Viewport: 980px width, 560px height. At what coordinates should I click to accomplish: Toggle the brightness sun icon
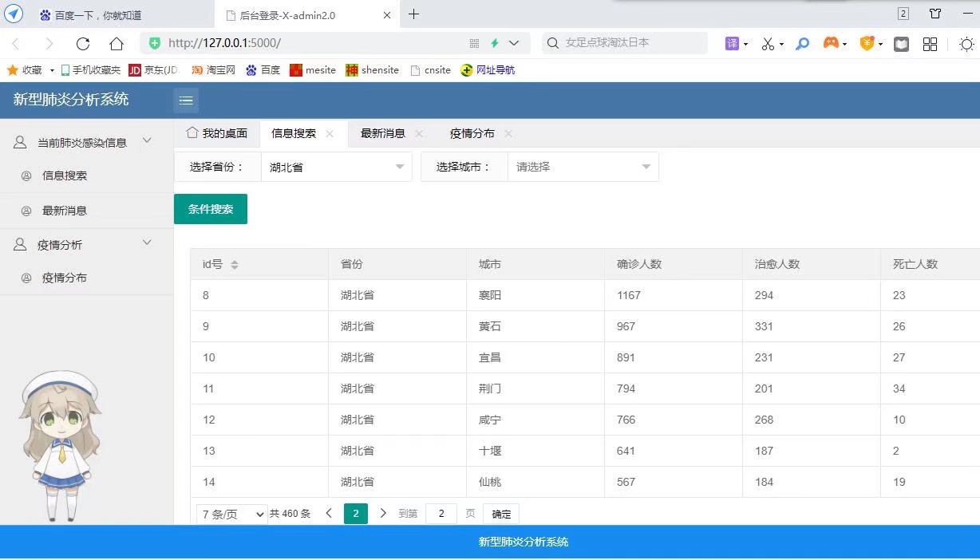pyautogui.click(x=967, y=44)
